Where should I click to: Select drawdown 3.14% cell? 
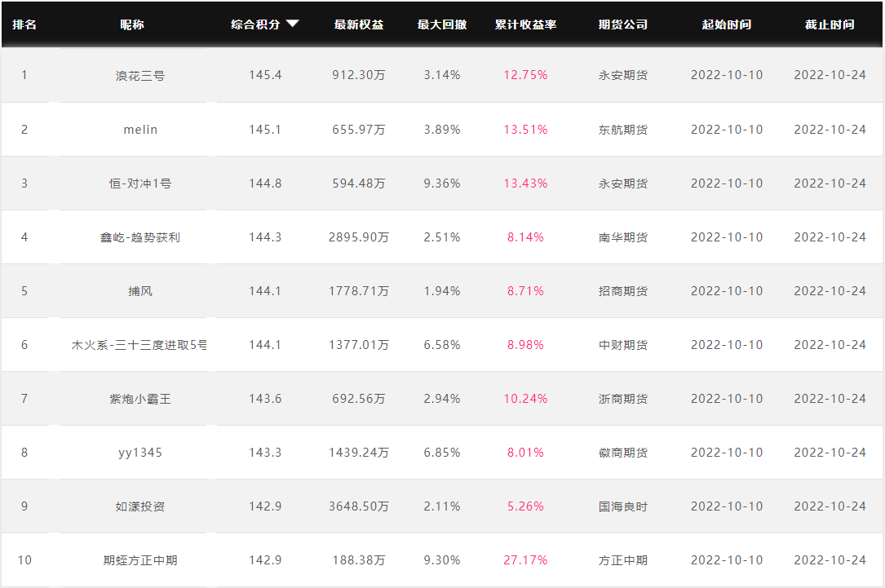point(442,75)
